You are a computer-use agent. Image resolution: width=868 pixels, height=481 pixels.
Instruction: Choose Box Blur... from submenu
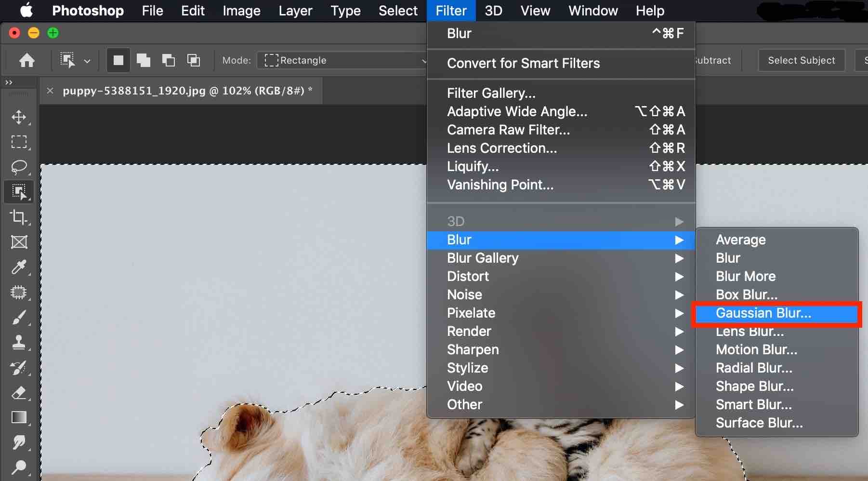(x=776, y=294)
